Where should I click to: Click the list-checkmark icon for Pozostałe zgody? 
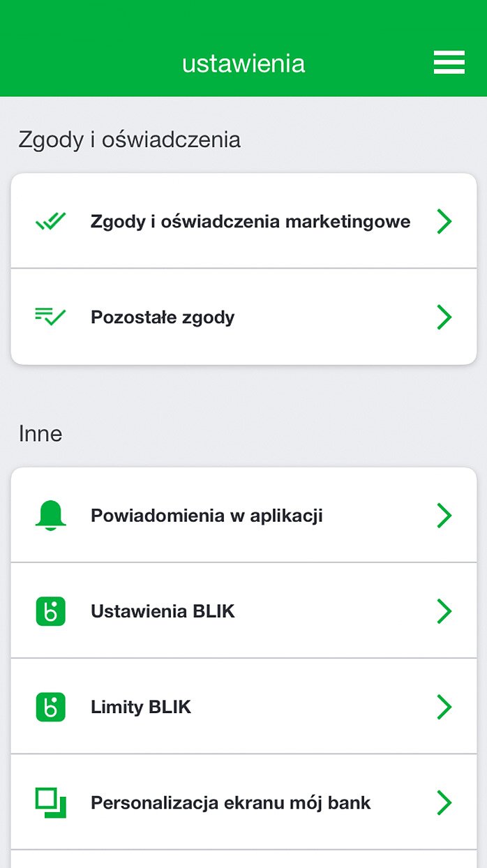point(50,317)
